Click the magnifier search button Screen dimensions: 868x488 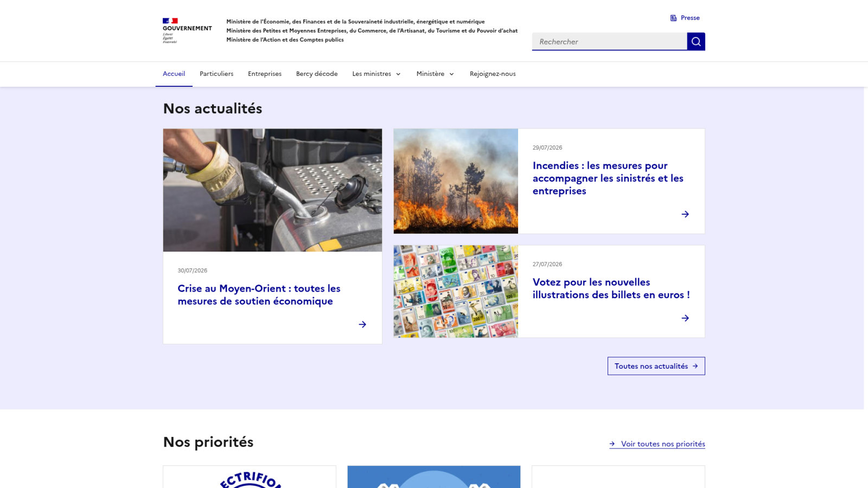click(696, 41)
